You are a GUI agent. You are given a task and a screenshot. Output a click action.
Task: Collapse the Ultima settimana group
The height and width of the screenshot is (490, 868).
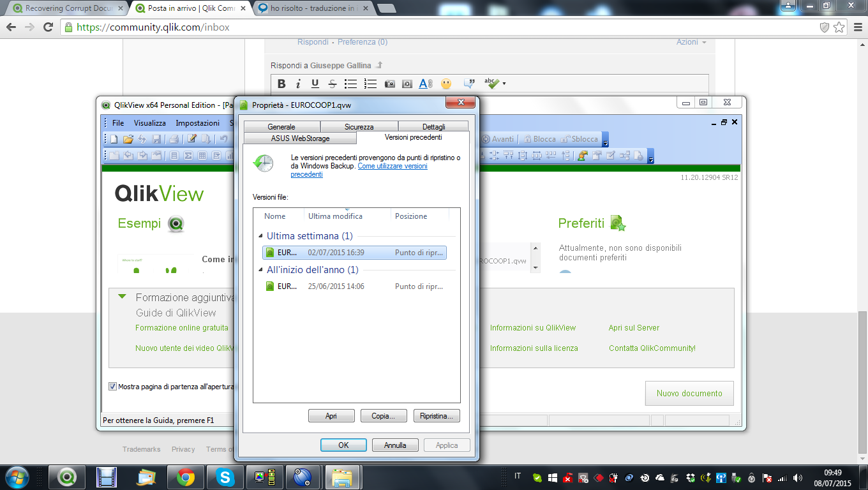(x=260, y=236)
